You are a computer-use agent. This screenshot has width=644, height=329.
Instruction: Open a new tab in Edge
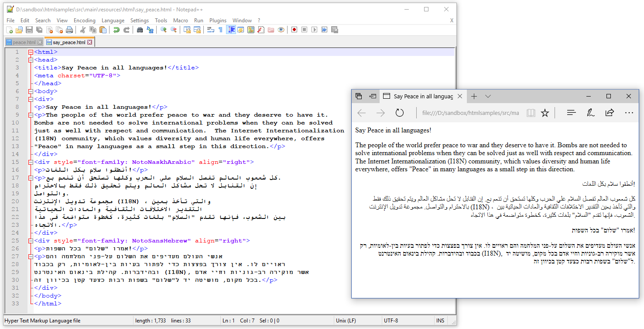tap(474, 96)
